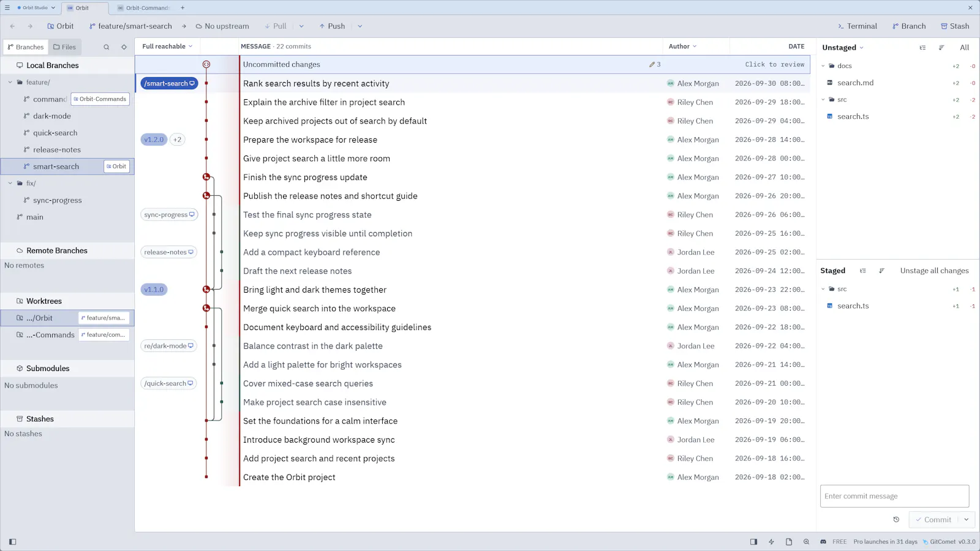Toggle tree view for Unstaged files
The height and width of the screenshot is (551, 980).
(923, 48)
